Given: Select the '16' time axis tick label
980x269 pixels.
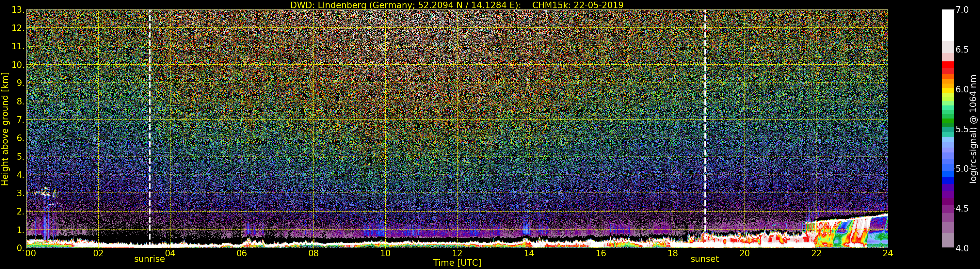Looking at the screenshot, I should pos(601,253).
